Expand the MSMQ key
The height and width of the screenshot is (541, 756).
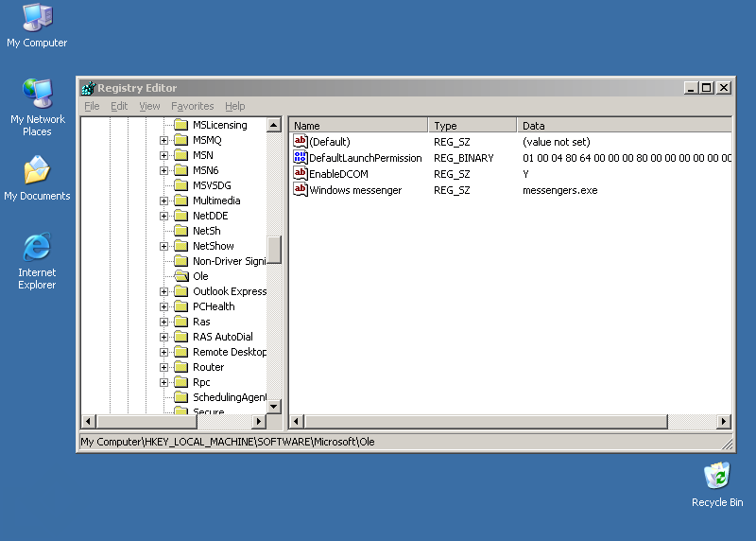point(163,140)
